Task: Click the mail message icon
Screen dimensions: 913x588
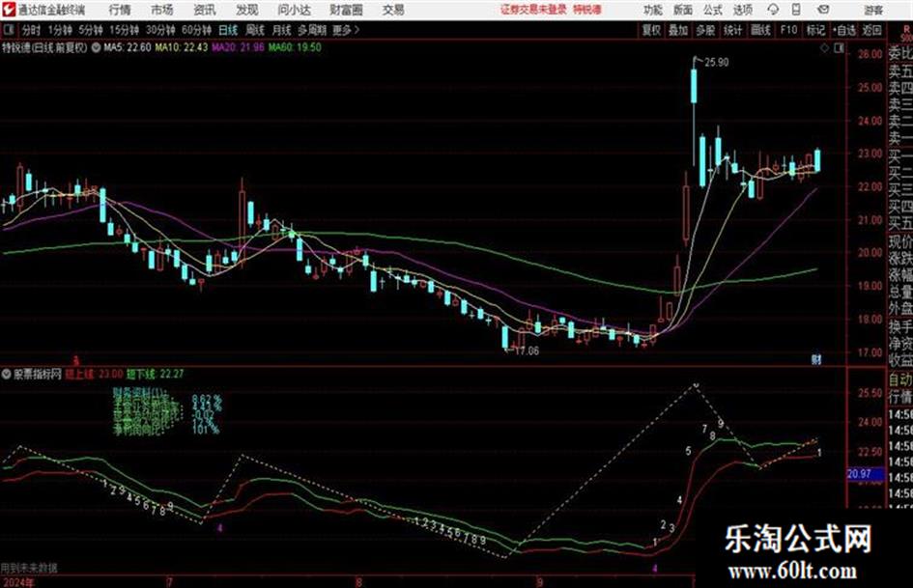Action: (823, 10)
